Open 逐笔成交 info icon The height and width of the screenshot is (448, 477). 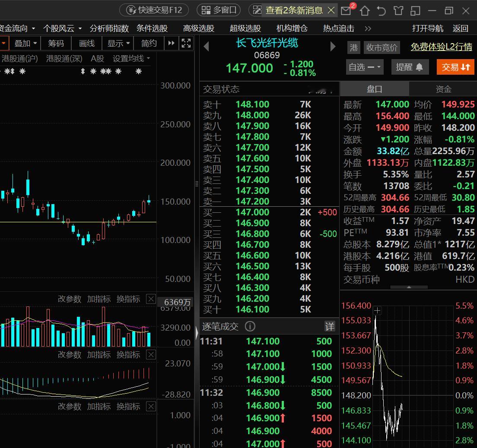click(x=250, y=326)
